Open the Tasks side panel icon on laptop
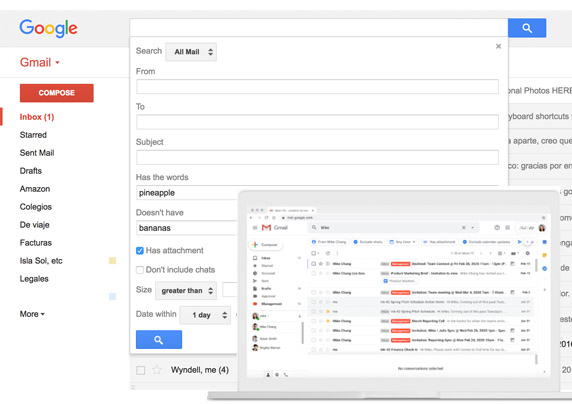The height and width of the screenshot is (404, 572). point(545,268)
